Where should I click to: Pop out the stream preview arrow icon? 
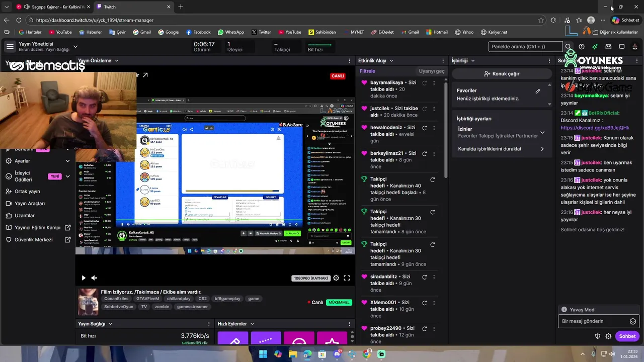click(x=145, y=75)
